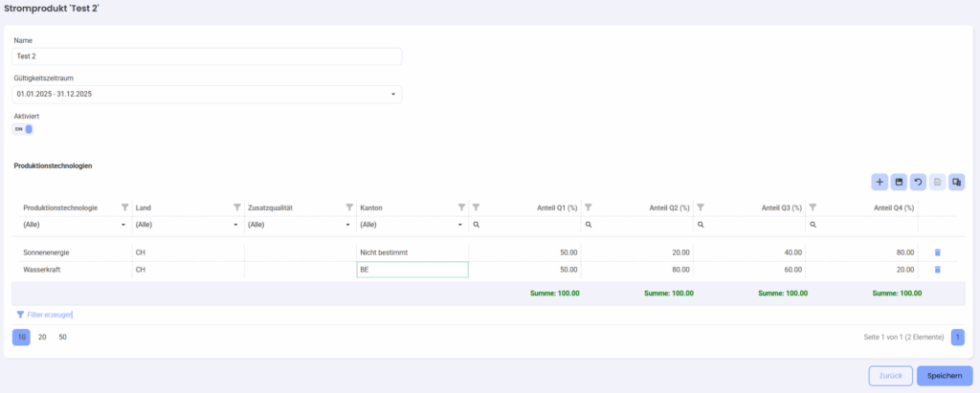Screen dimensions: 980x393
Task: Open Produktionstechnologie (Alle) filter dropdown
Action: pos(123,225)
